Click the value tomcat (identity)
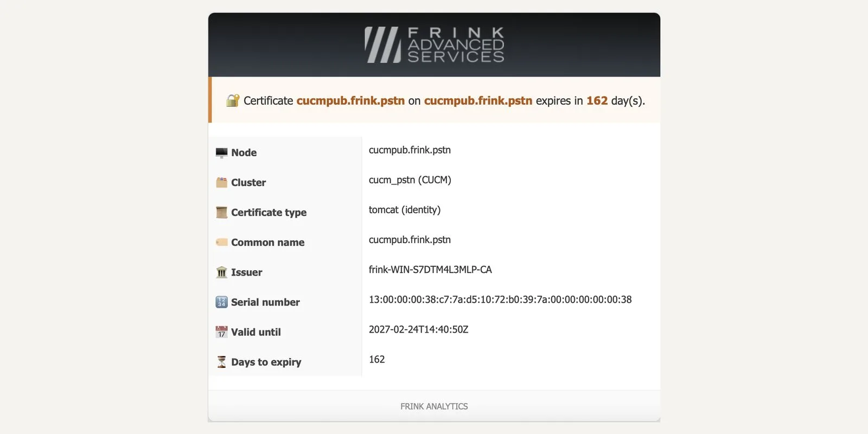Image resolution: width=868 pixels, height=434 pixels. (x=405, y=210)
